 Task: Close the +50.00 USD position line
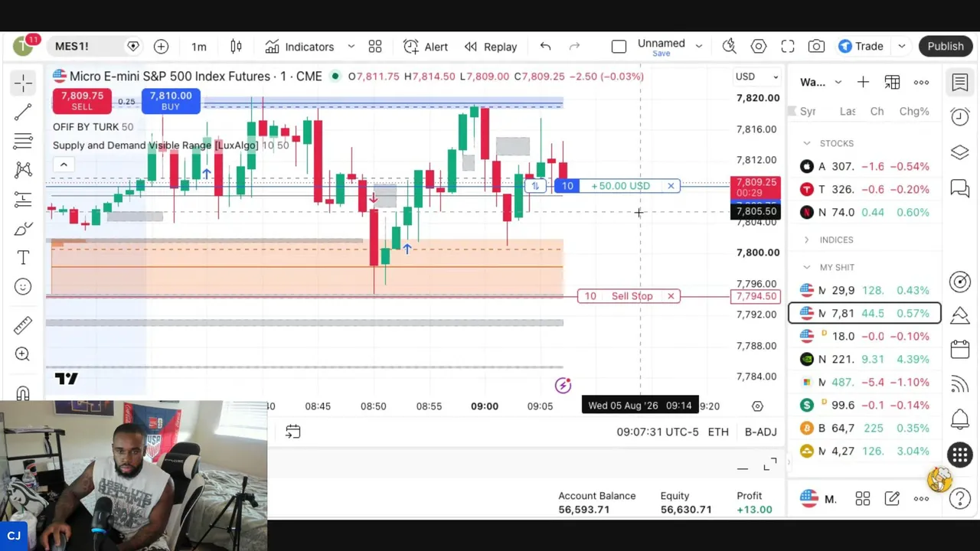671,186
